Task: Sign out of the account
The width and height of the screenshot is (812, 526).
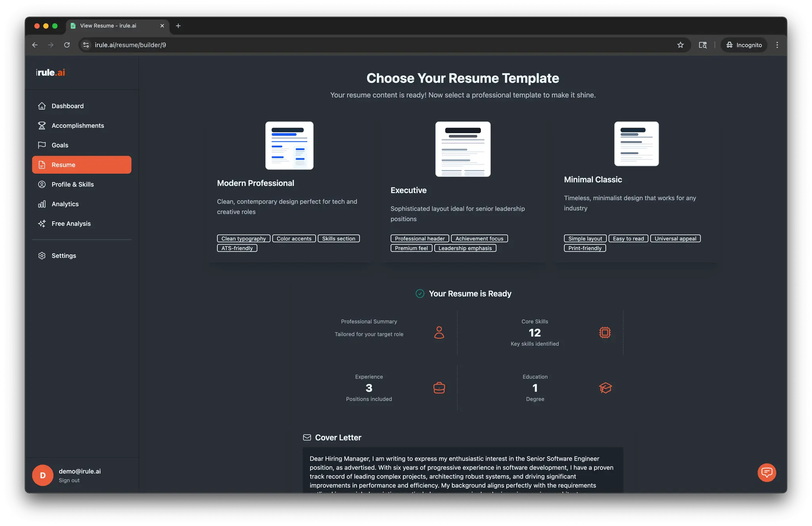Action: (x=69, y=480)
